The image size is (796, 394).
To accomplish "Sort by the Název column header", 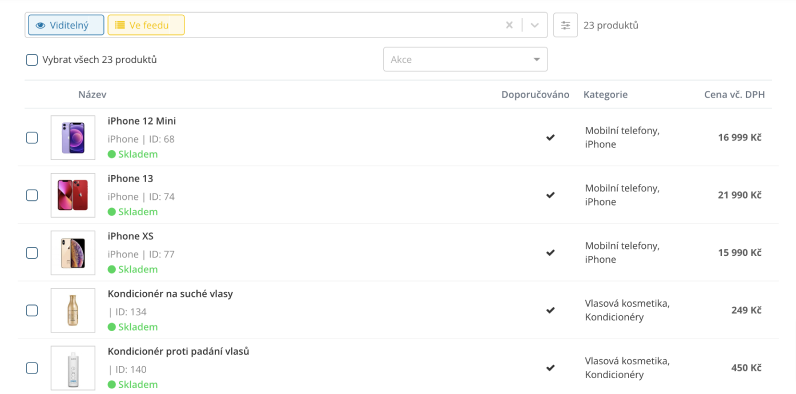I will (x=92, y=94).
